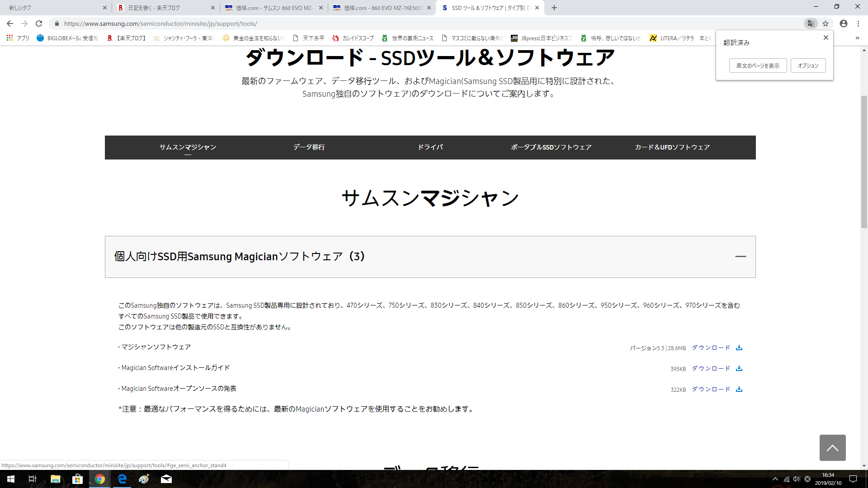Select the カード&UFDソフトウェア nav tab
This screenshot has height=488, width=868.
672,147
